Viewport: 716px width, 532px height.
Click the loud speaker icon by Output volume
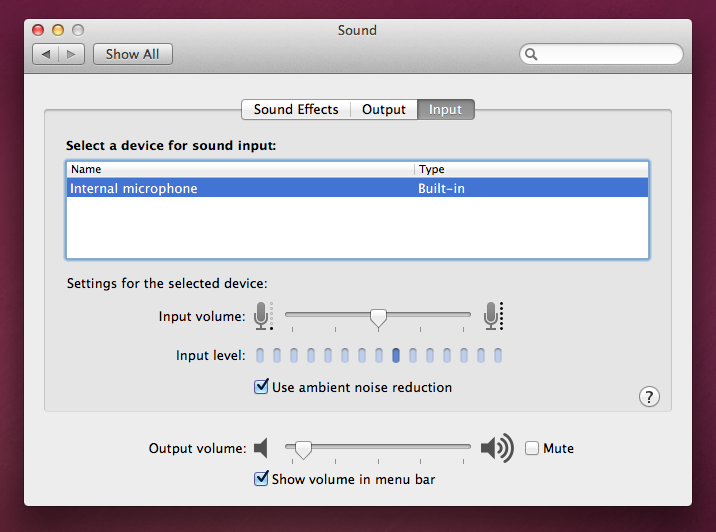point(497,448)
